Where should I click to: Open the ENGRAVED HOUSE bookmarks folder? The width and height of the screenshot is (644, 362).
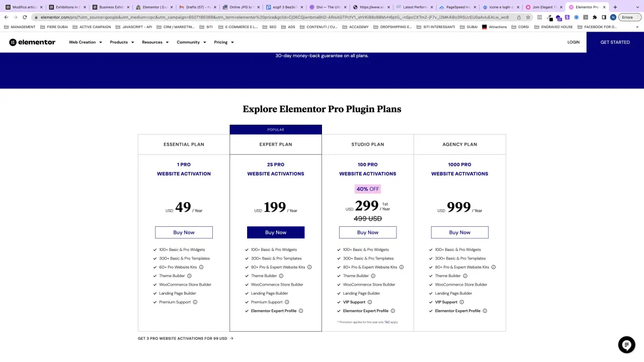pos(553,27)
